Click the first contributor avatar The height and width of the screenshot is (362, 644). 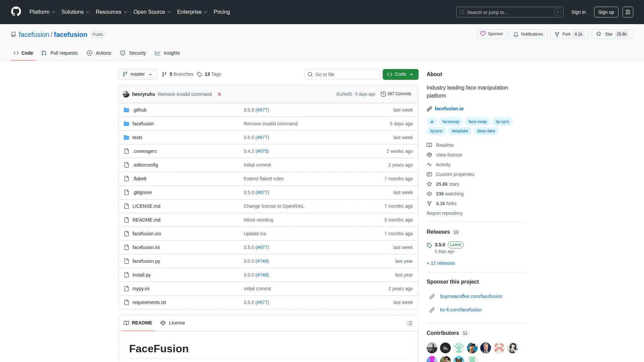pyautogui.click(x=432, y=348)
